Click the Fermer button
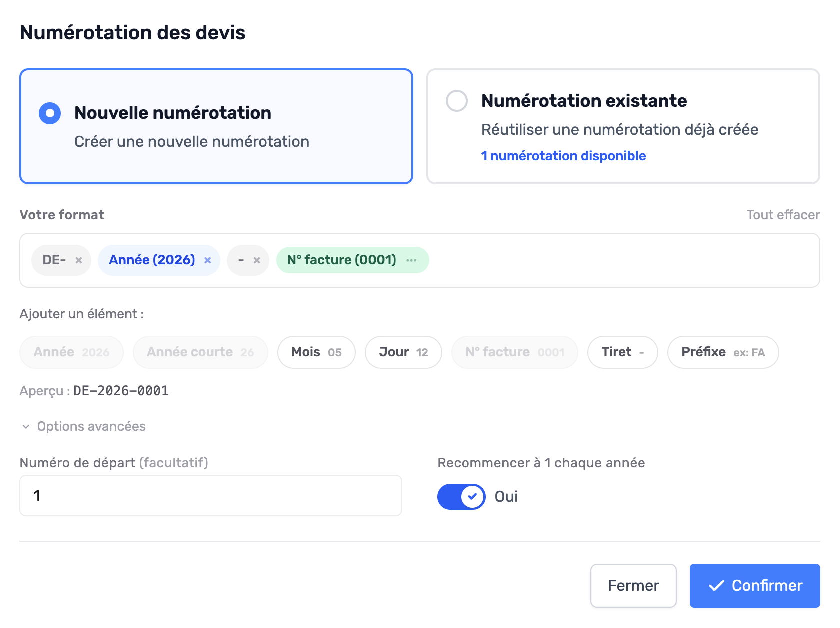The height and width of the screenshot is (628, 840). click(633, 586)
